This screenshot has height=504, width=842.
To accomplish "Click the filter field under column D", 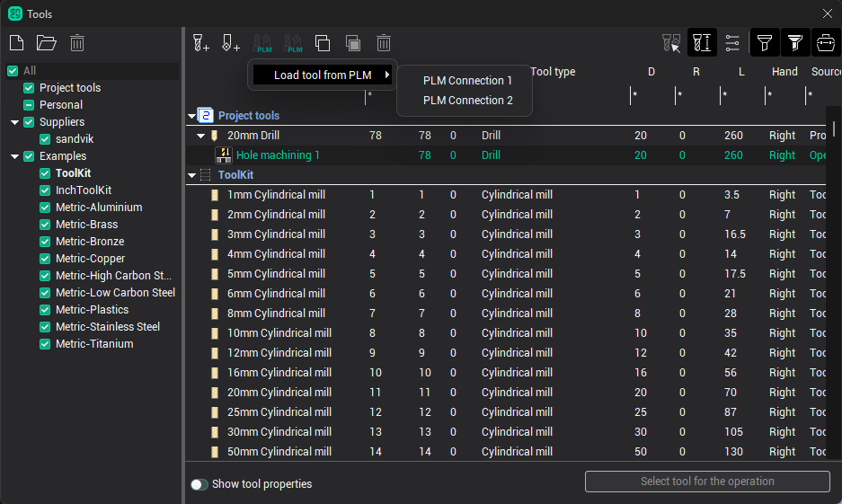I will point(651,94).
